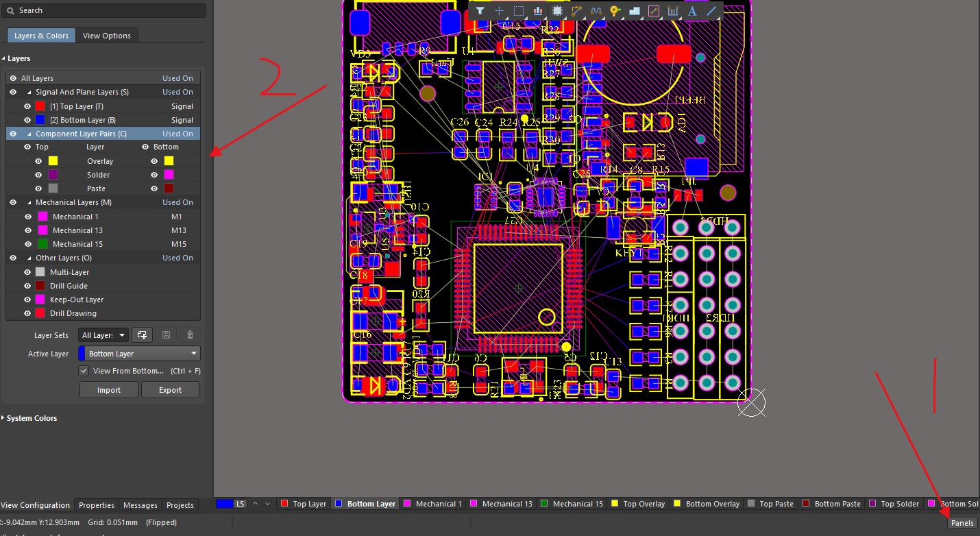Screen dimensions: 980x536
Task: Hide the Top Layer (T) signal layer
Action: (27, 106)
